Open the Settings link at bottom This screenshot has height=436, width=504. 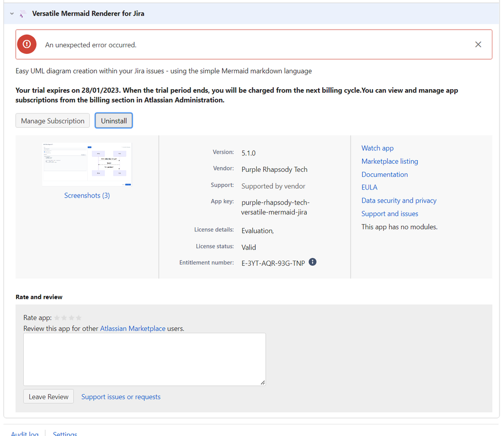[x=65, y=433]
